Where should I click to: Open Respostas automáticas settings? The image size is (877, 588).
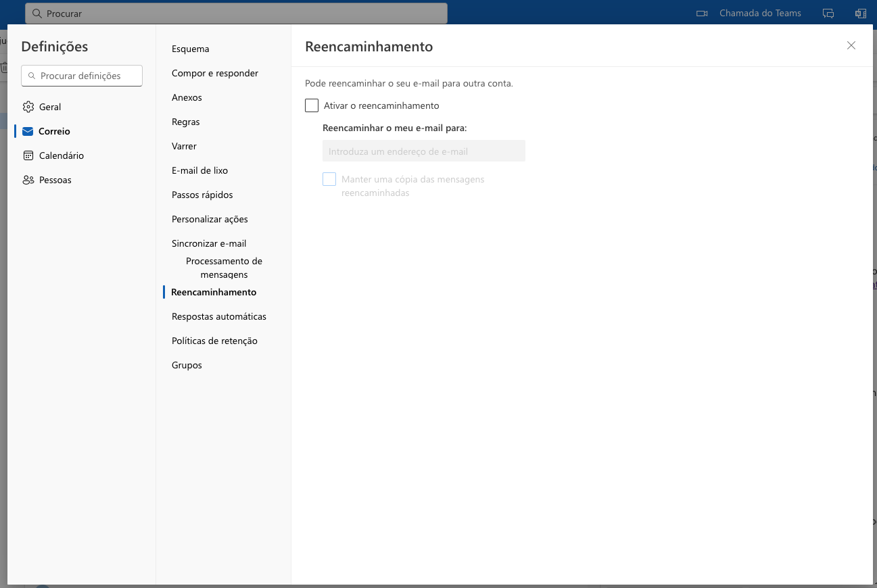click(219, 316)
